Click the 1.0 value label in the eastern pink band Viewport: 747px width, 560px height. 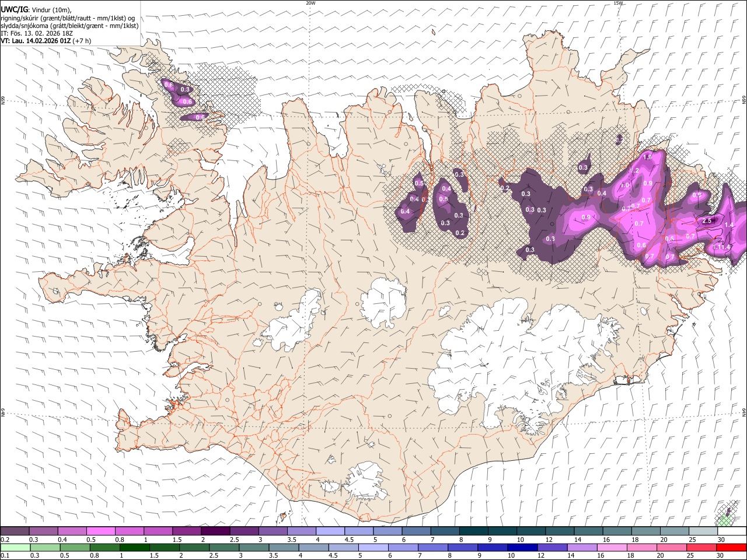coord(624,185)
